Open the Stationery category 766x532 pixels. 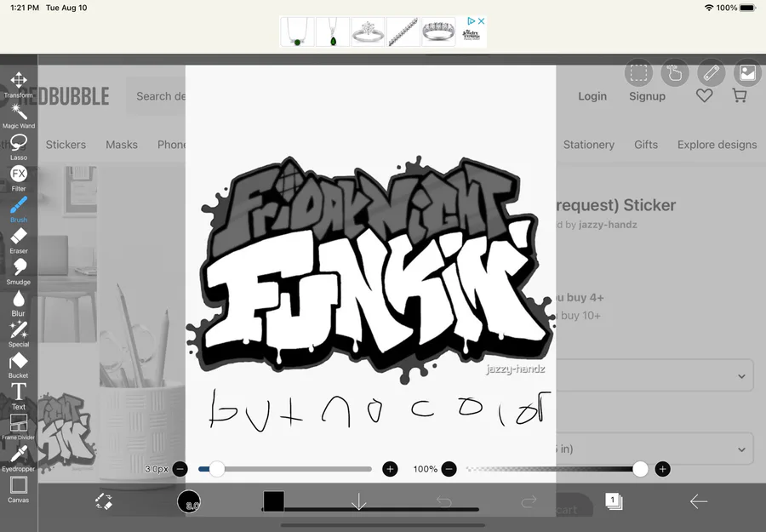(589, 145)
